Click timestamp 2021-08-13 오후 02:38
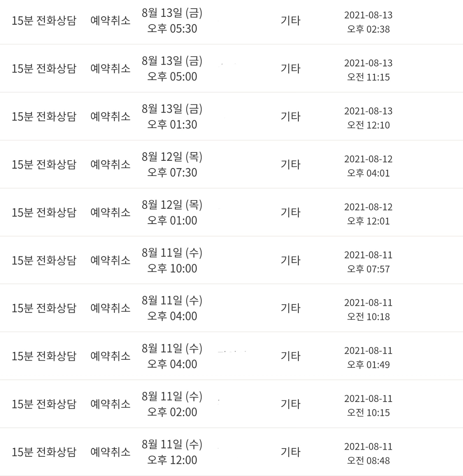This screenshot has height=476, width=463. [x=368, y=22]
